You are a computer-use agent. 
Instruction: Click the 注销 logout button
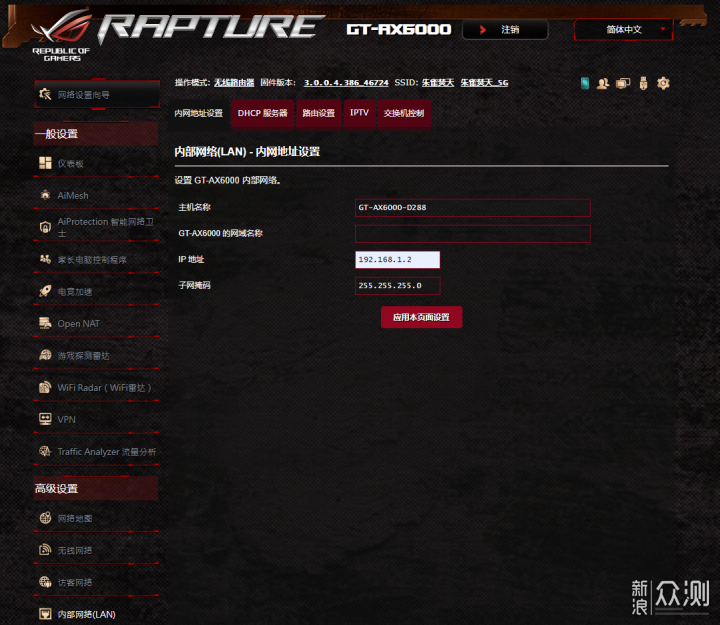(x=505, y=30)
